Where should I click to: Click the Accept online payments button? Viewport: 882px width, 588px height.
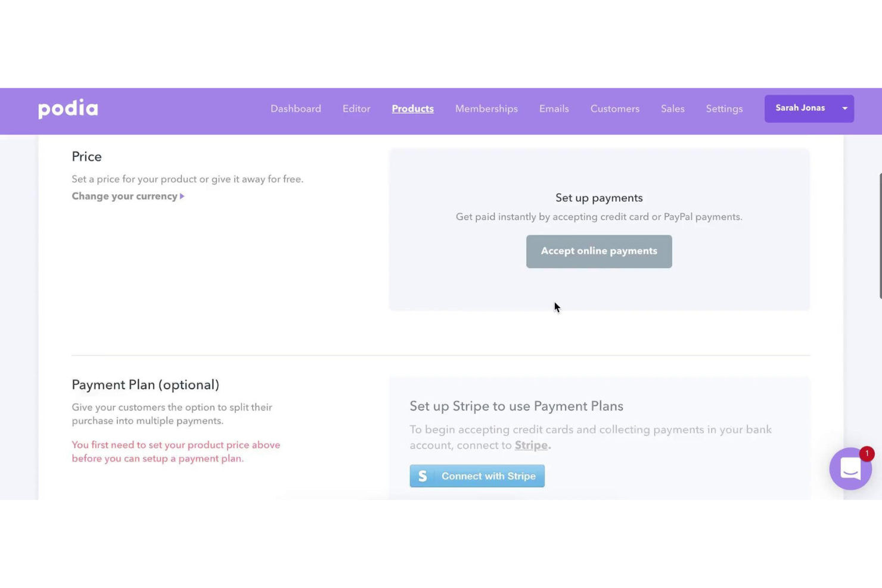598,251
